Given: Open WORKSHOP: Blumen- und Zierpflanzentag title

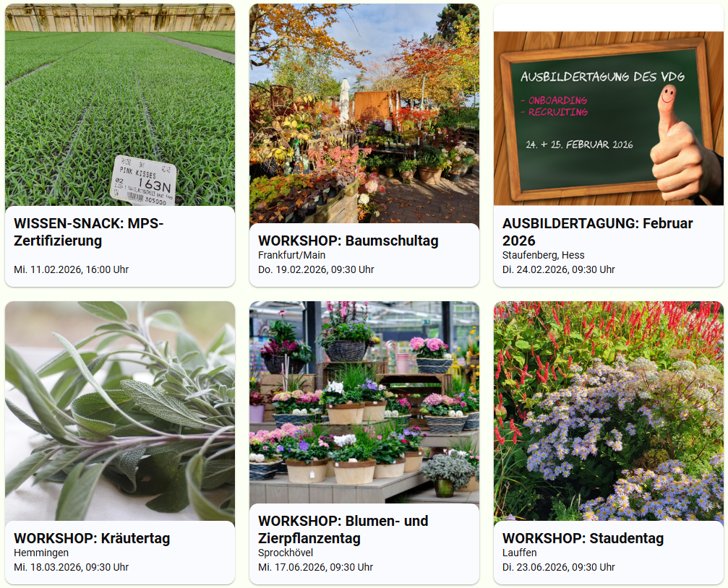Looking at the screenshot, I should coord(343,529).
